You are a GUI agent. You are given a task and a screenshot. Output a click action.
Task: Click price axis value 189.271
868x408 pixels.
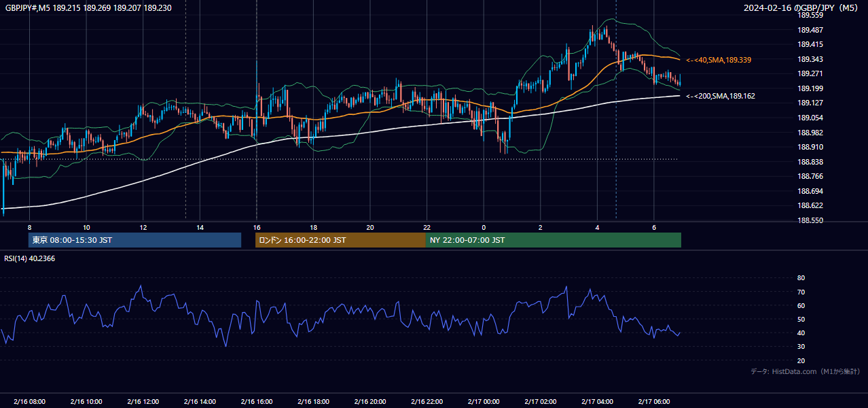(x=810, y=73)
